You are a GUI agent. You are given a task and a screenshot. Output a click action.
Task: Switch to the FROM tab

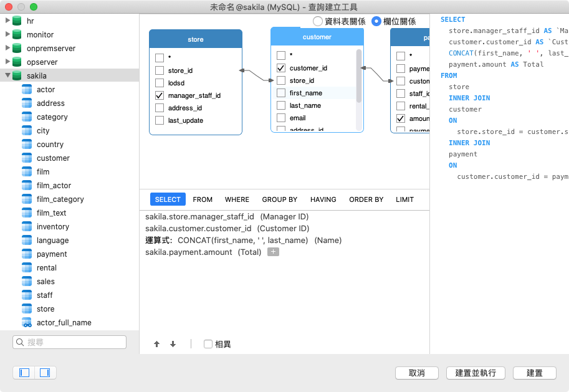pos(202,199)
